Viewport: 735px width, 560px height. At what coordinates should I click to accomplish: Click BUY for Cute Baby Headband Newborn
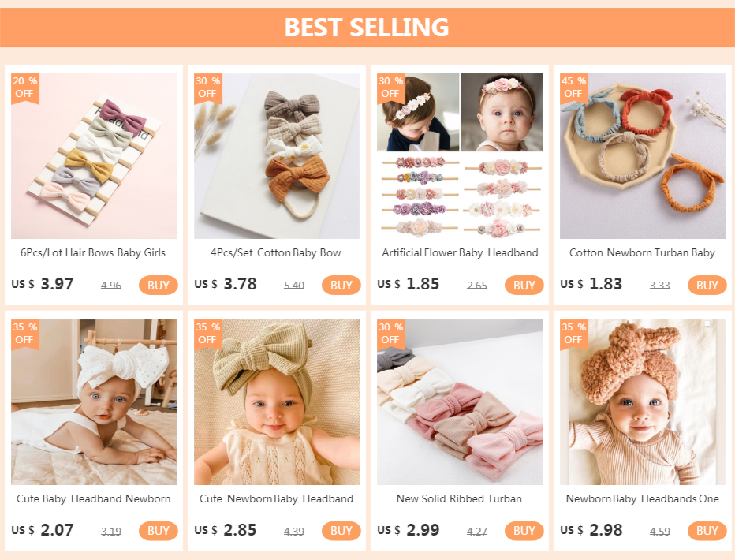[159, 531]
